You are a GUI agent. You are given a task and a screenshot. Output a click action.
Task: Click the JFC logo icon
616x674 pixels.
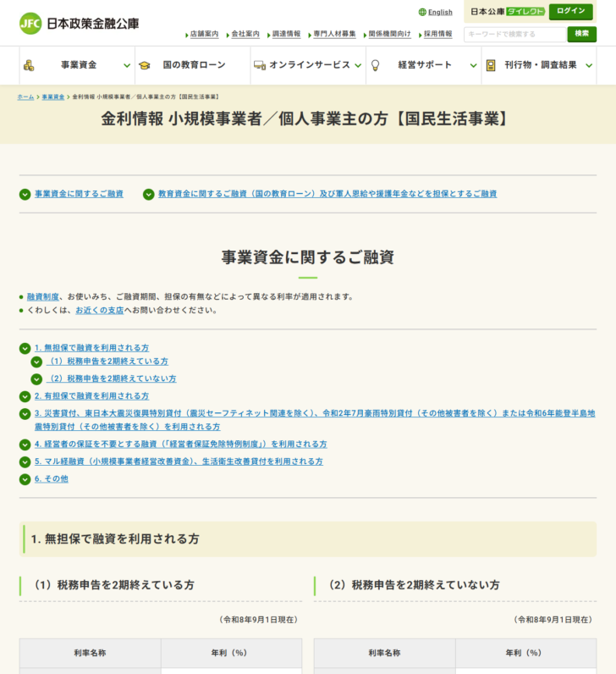point(30,23)
